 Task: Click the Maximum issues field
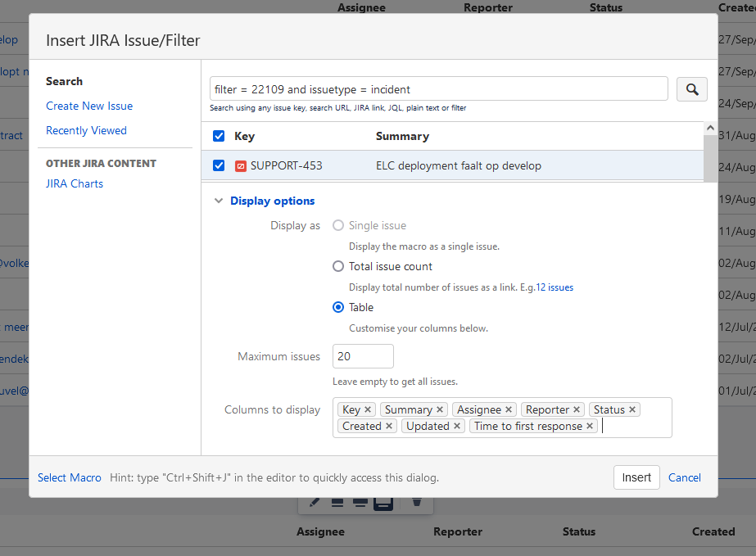click(x=363, y=356)
